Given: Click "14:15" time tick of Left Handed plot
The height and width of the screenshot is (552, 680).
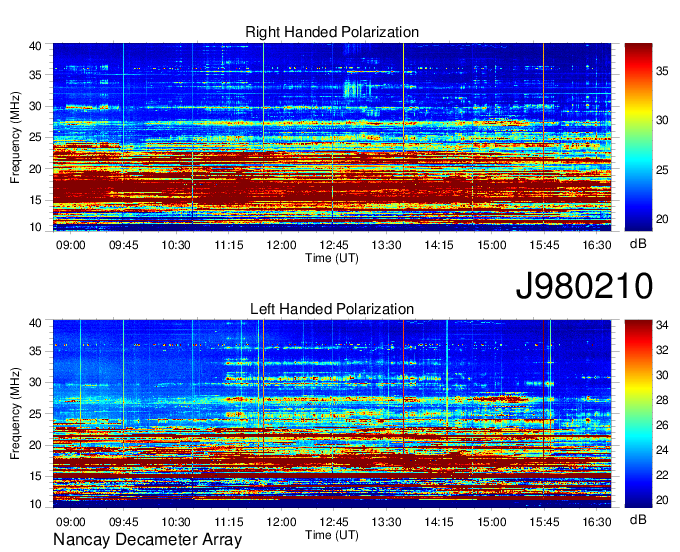Looking at the screenshot, I should (x=439, y=522).
